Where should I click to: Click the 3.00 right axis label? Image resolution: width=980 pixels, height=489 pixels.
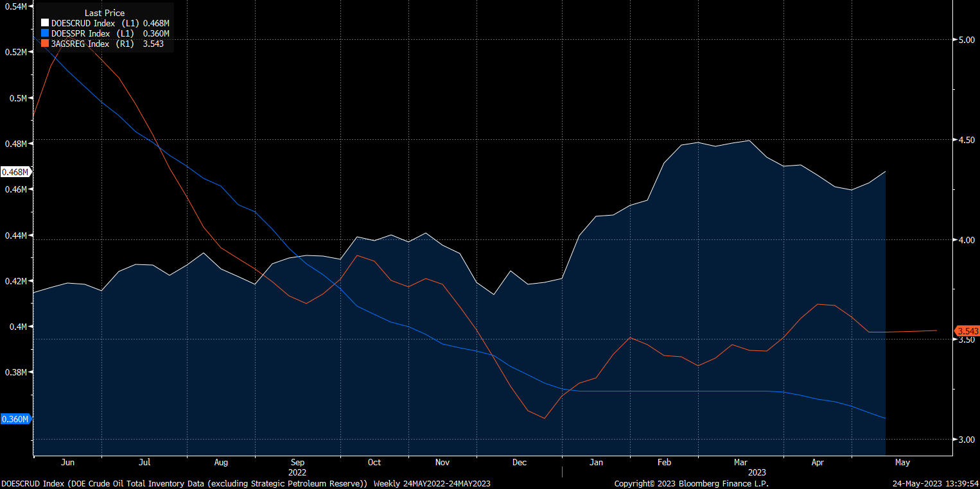coord(967,440)
